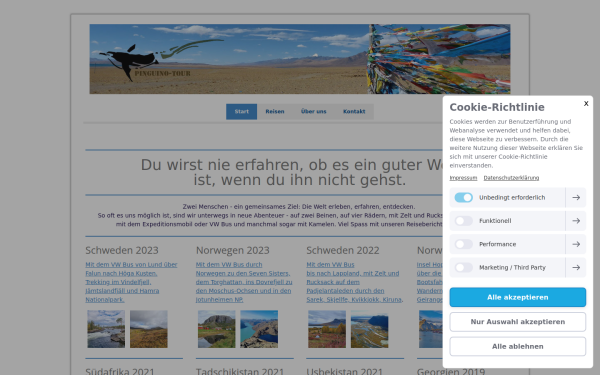600x375 pixels.
Task: Open the Über uns page
Action: [x=313, y=111]
